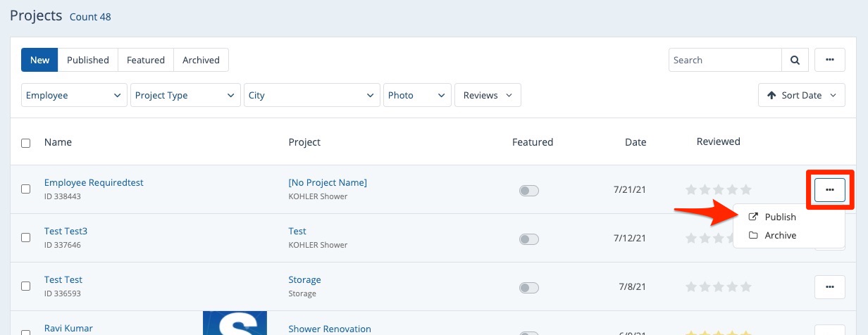Open the Project Type dropdown
The image size is (868, 335).
tap(185, 96)
